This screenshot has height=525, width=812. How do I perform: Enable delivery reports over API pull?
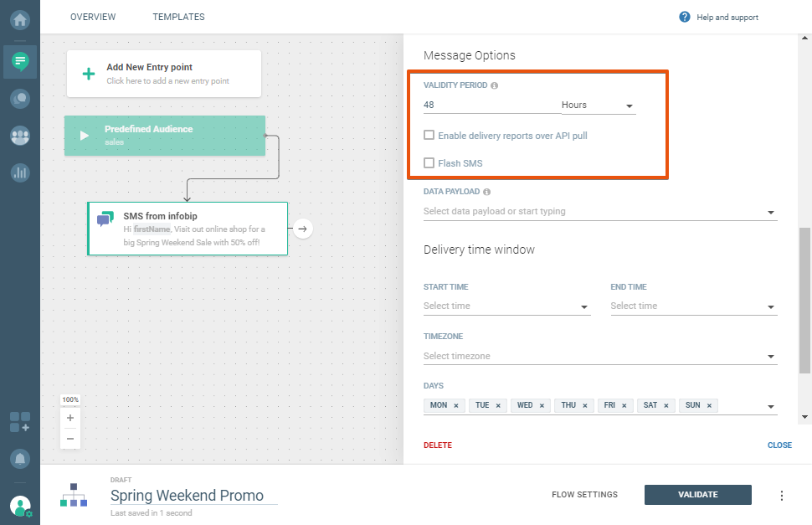tap(429, 136)
